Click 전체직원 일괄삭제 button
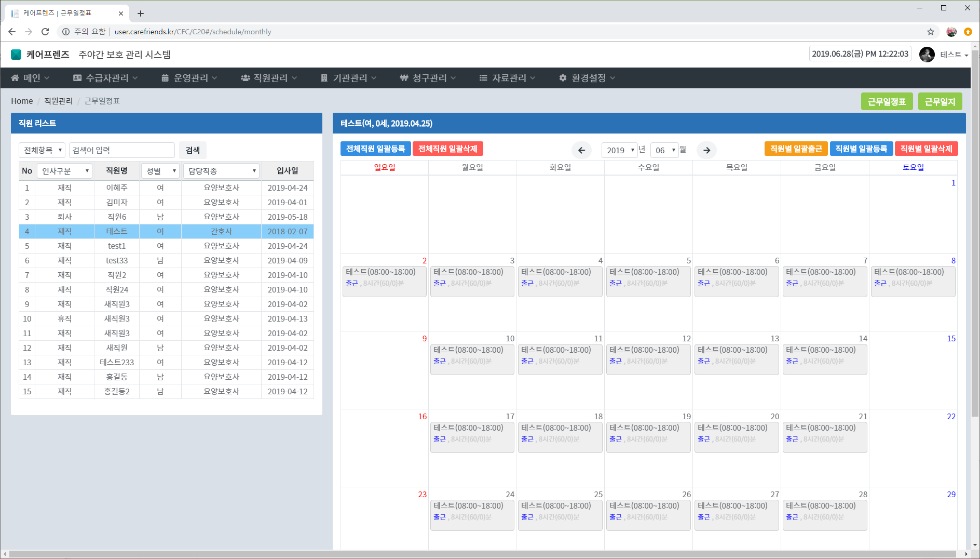Viewport: 980px width, 559px height. tap(448, 149)
